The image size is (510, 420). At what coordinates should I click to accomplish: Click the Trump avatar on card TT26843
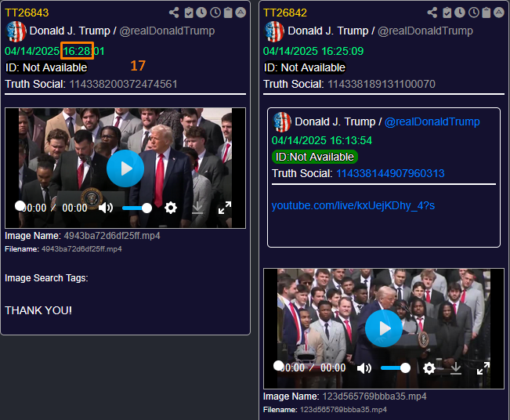point(16,31)
